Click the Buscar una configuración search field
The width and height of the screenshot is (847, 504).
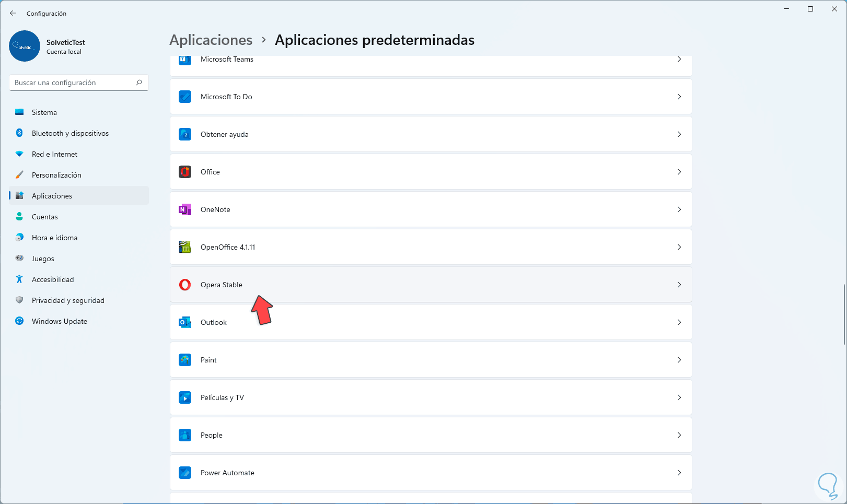73,83
